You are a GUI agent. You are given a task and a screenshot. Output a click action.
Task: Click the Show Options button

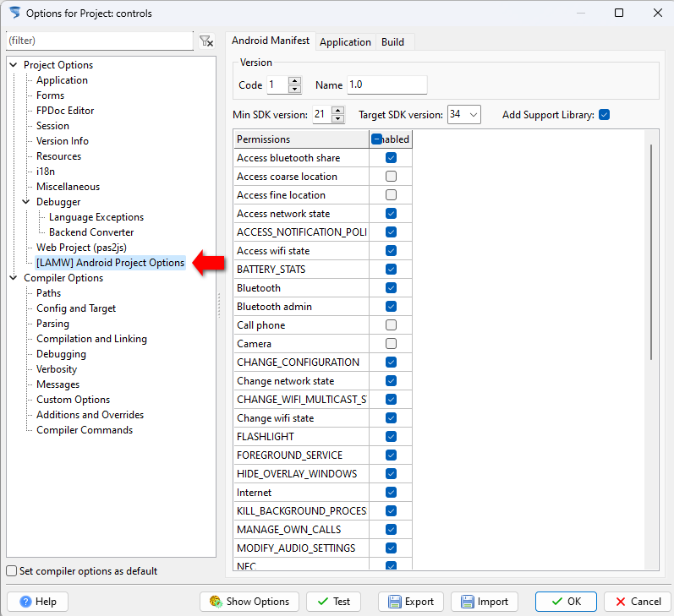pos(249,602)
